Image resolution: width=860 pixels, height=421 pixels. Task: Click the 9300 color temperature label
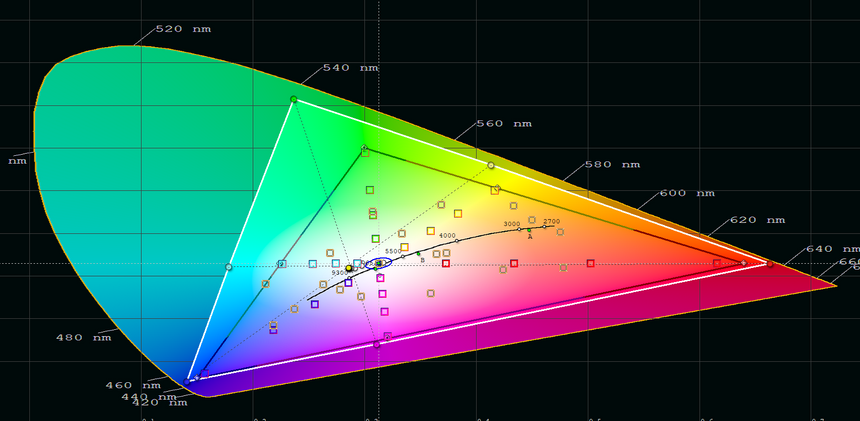coord(340,272)
